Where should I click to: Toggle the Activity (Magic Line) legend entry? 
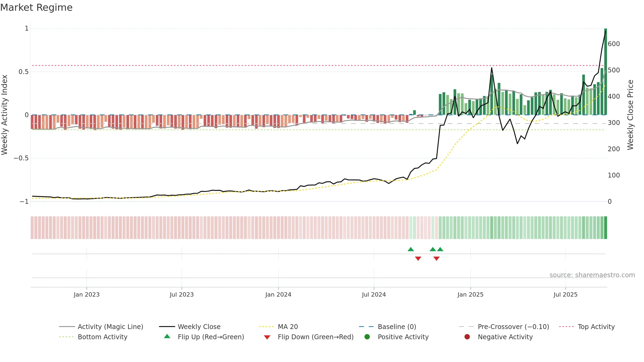pos(101,327)
